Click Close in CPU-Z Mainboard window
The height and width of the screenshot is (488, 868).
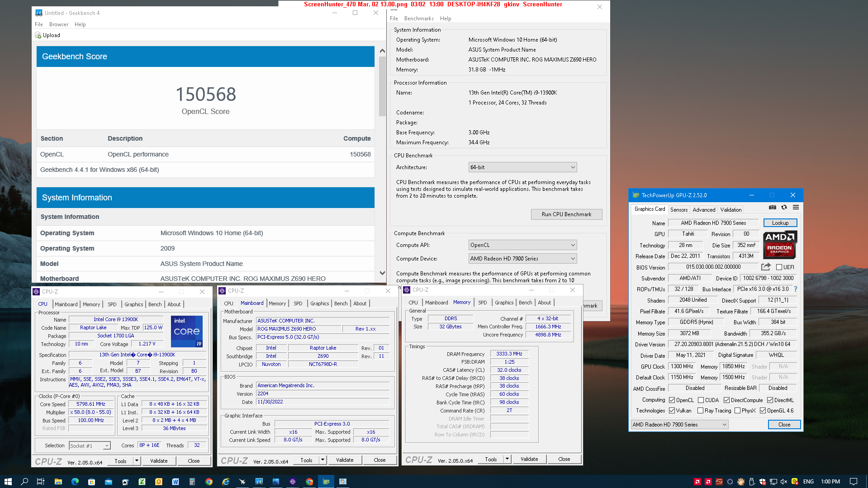(x=379, y=460)
